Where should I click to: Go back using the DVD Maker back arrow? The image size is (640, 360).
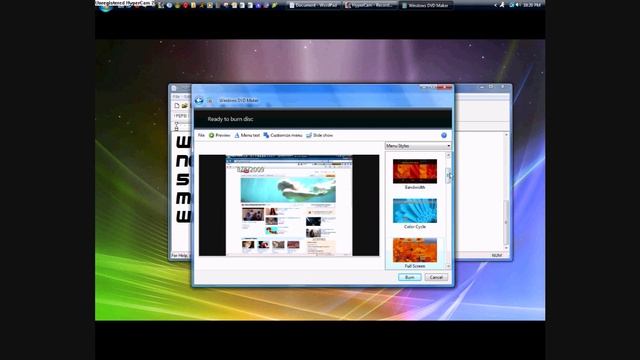[x=199, y=100]
